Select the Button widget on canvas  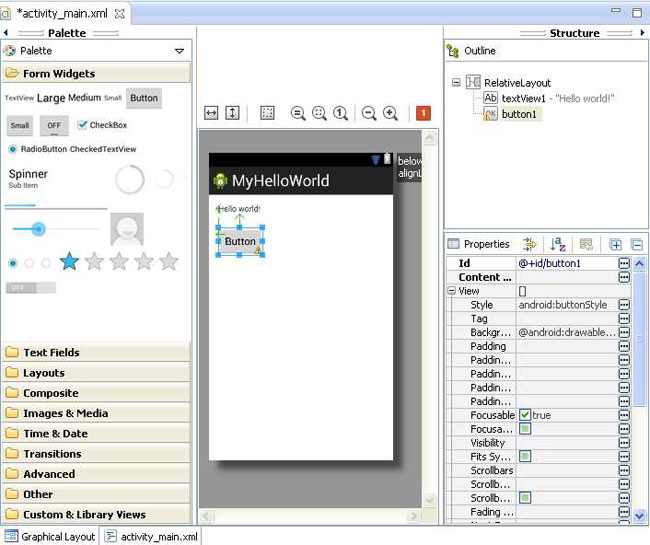click(240, 241)
